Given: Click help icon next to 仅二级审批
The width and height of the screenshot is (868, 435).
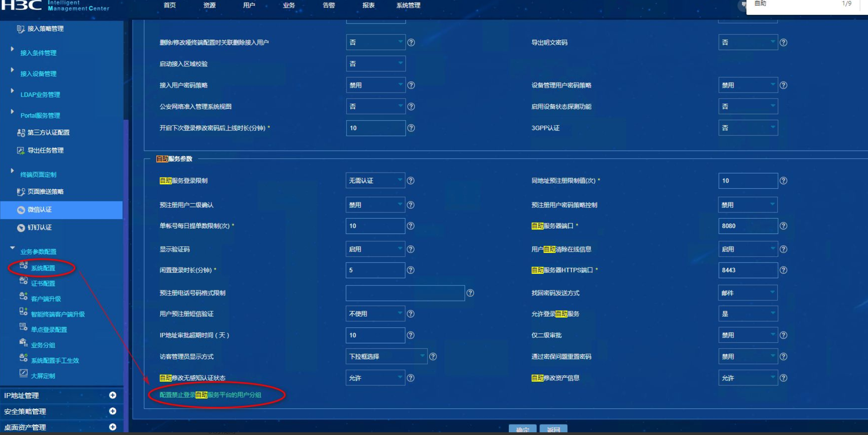Looking at the screenshot, I should click(784, 335).
